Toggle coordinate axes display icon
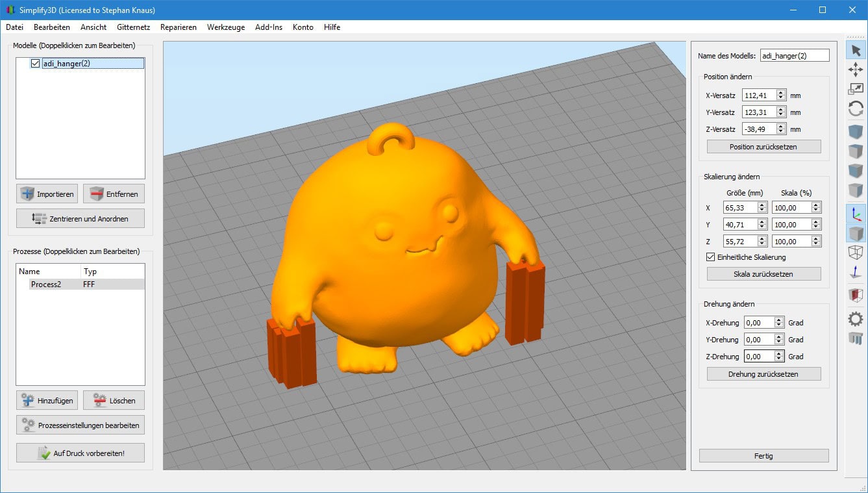The height and width of the screenshot is (493, 868). click(856, 214)
